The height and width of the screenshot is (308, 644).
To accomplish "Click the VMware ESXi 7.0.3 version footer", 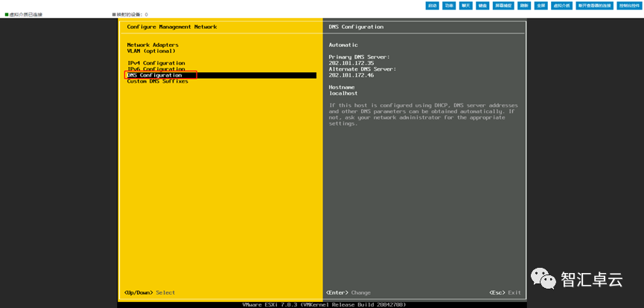I will coord(325,305).
